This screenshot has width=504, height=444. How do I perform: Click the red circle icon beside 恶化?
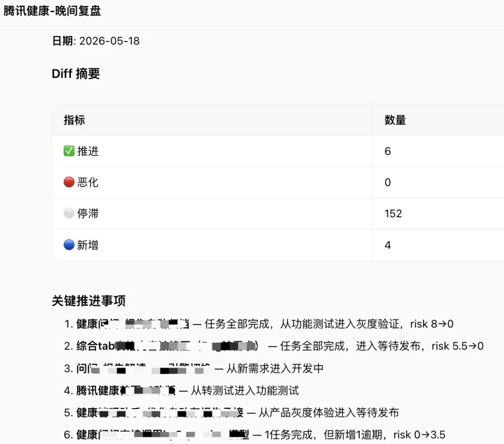(x=69, y=182)
